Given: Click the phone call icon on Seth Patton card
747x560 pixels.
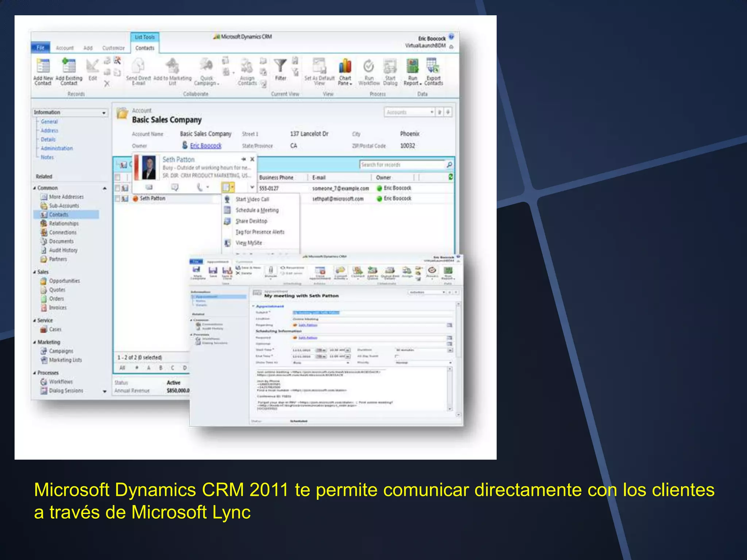Looking at the screenshot, I should coord(199,187).
